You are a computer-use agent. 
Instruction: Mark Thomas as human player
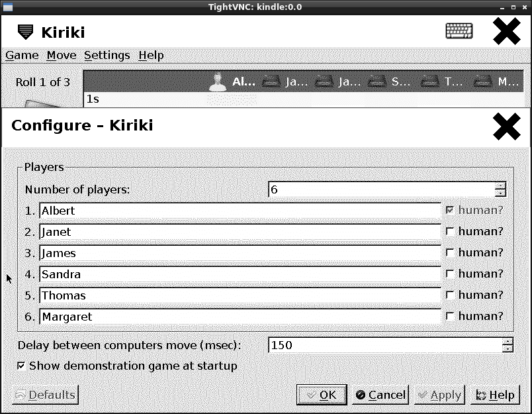click(x=449, y=295)
